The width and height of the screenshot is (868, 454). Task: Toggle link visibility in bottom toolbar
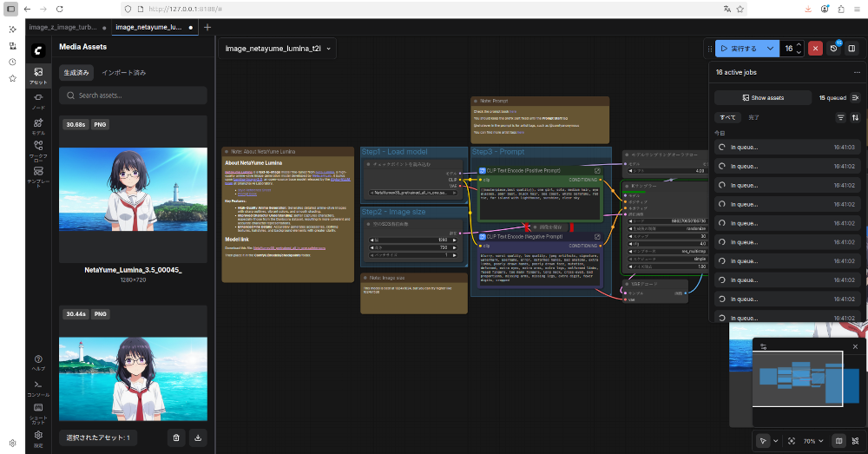855,441
